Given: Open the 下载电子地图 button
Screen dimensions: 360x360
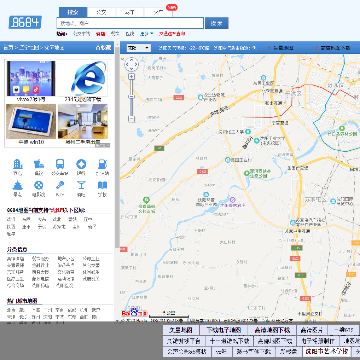Looking at the screenshot, I should point(224,330).
